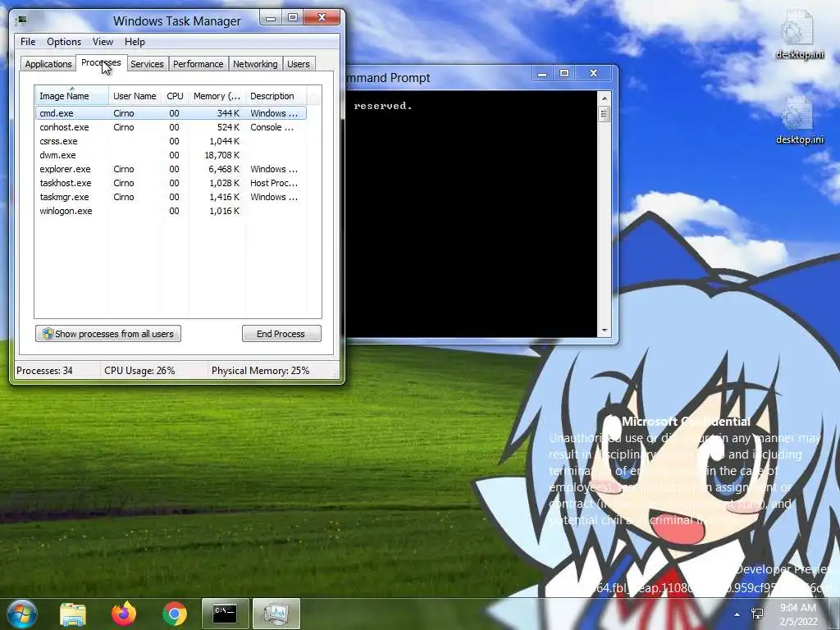Switch to Command Prompt taskbar button
840x630 pixels.
225,614
